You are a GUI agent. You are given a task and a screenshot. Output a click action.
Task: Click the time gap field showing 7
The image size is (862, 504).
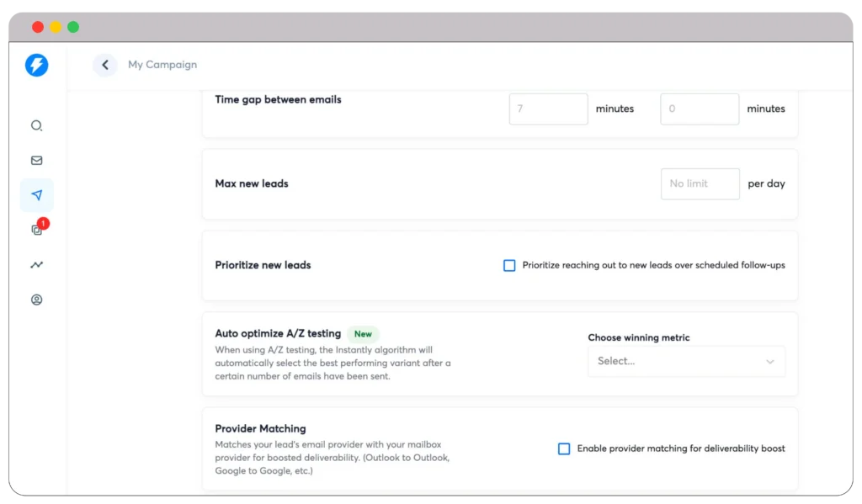click(548, 109)
